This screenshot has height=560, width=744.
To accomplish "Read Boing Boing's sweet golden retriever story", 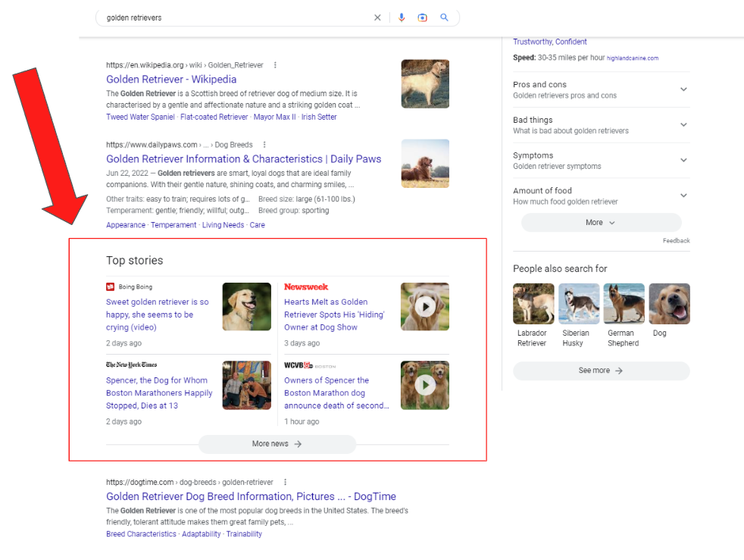I will click(x=158, y=314).
